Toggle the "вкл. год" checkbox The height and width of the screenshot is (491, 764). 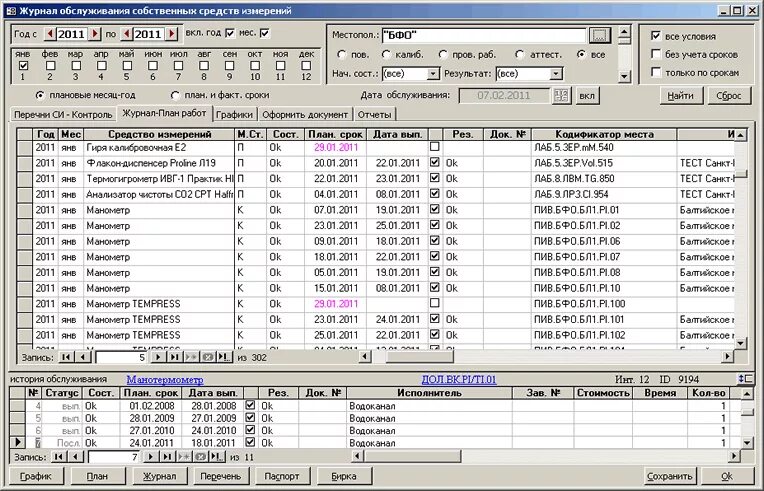coord(230,33)
